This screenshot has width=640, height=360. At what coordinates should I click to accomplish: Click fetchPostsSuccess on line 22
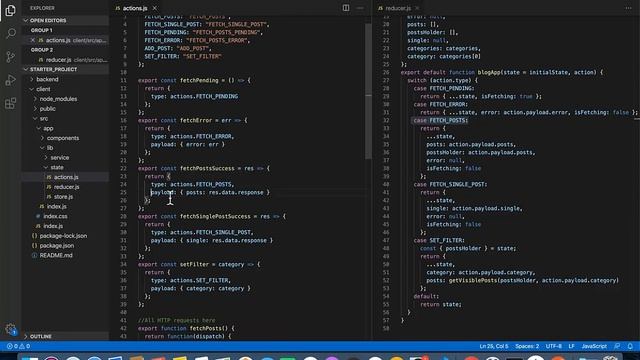tap(207, 168)
